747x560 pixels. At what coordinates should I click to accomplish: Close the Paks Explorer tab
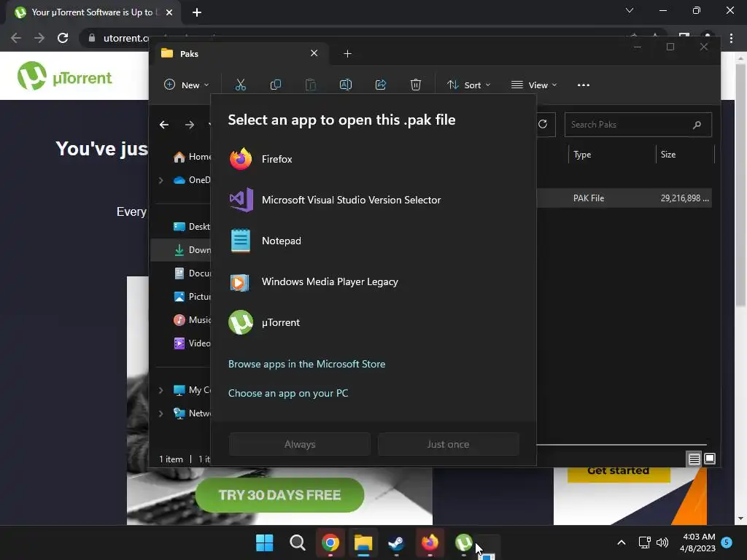pyautogui.click(x=314, y=53)
